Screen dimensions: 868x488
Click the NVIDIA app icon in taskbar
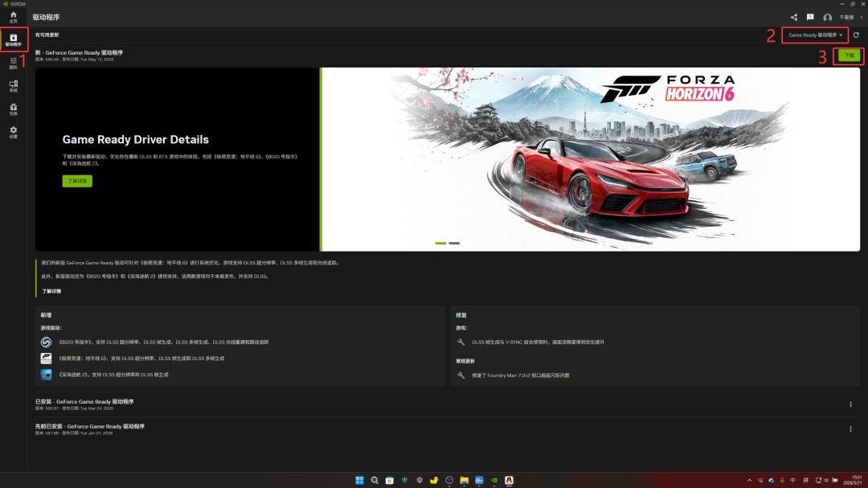point(493,480)
